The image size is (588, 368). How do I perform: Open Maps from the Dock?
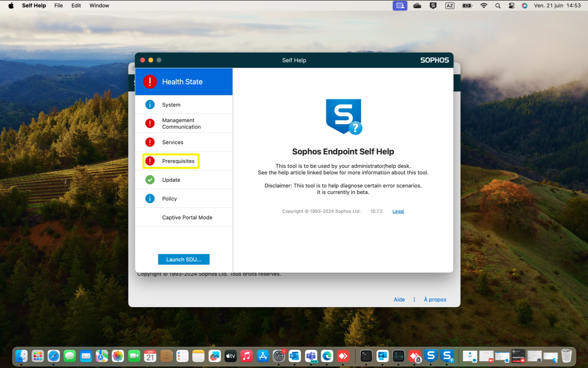[x=102, y=356]
